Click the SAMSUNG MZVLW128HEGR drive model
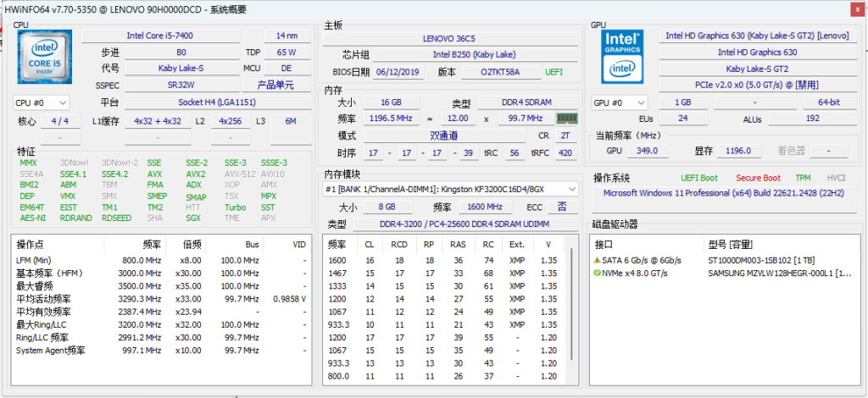 pyautogui.click(x=781, y=273)
